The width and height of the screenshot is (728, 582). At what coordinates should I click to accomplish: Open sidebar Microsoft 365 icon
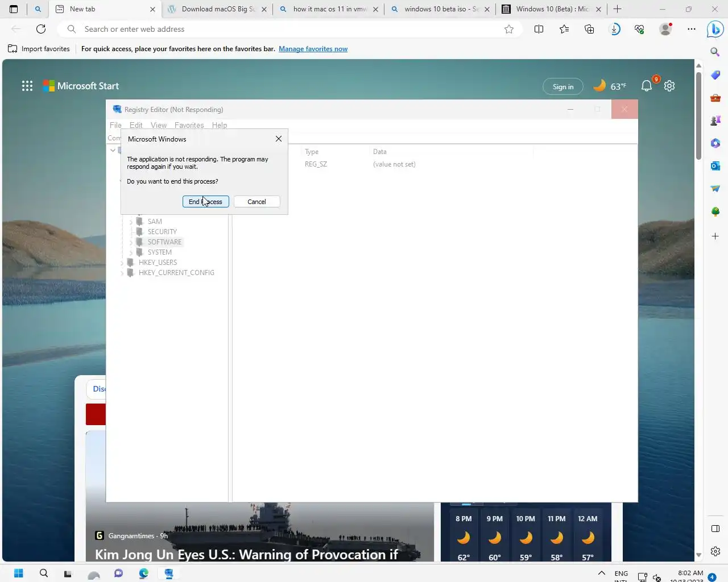[715, 143]
